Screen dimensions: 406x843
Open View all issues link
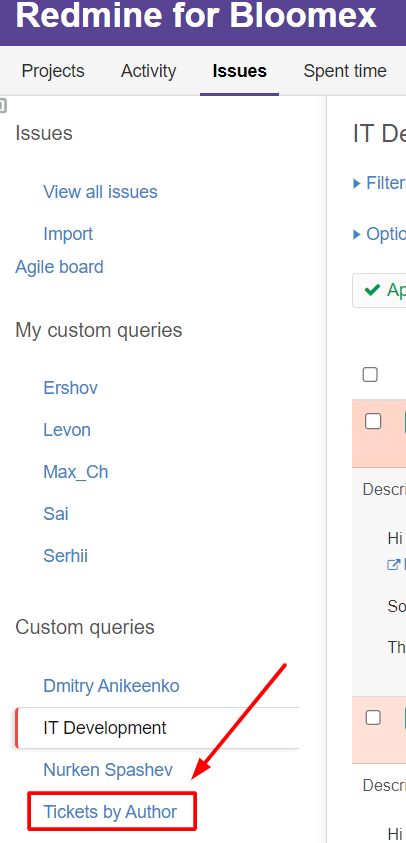point(100,192)
